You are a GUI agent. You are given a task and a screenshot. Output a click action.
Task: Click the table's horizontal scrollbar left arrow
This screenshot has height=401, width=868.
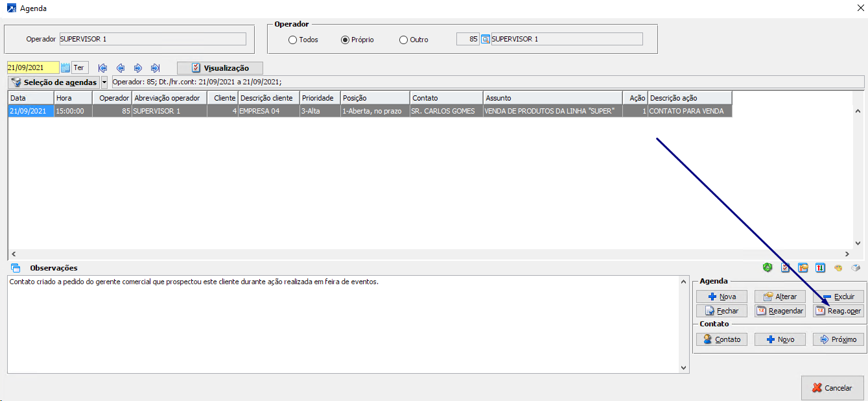click(x=14, y=254)
